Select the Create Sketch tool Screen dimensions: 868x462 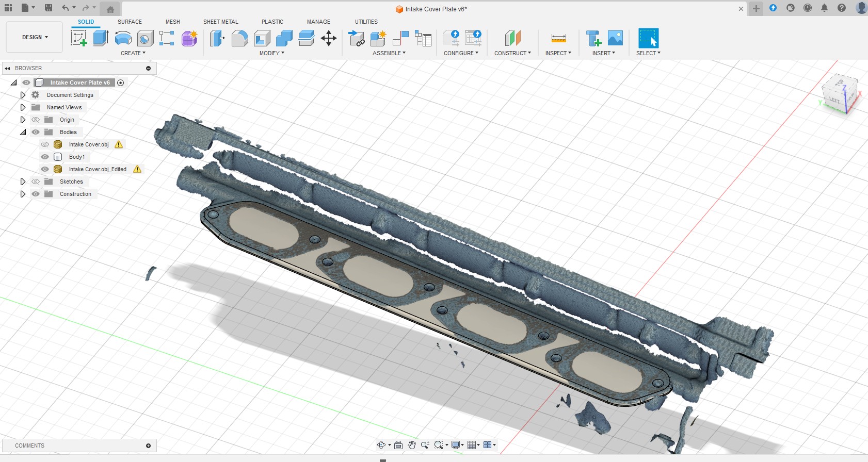(78, 38)
